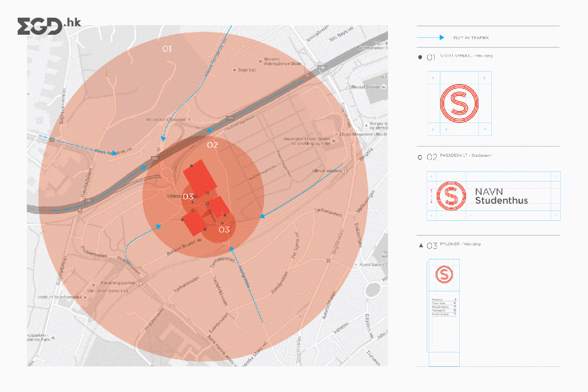Click the small S logo on the pylon
Screen dimensions: 588x392
point(444,274)
